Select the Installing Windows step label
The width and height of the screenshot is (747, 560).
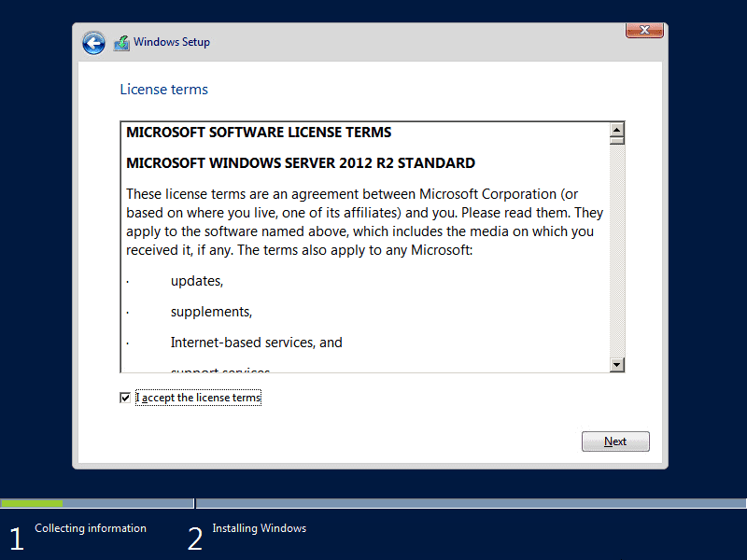tap(259, 528)
